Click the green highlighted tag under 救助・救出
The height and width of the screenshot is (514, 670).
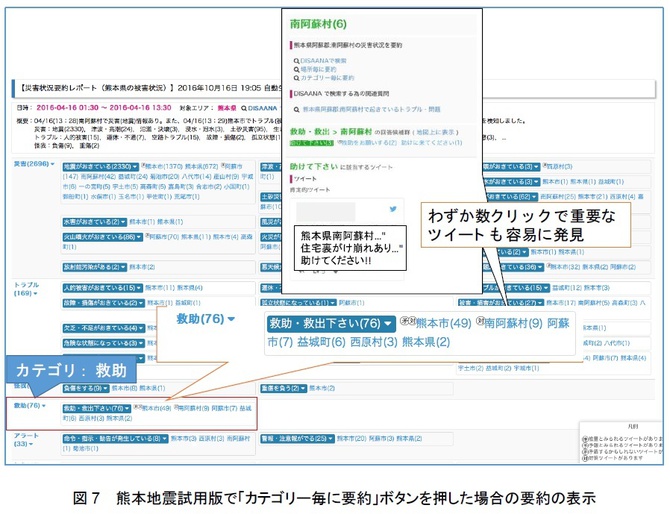click(x=310, y=142)
